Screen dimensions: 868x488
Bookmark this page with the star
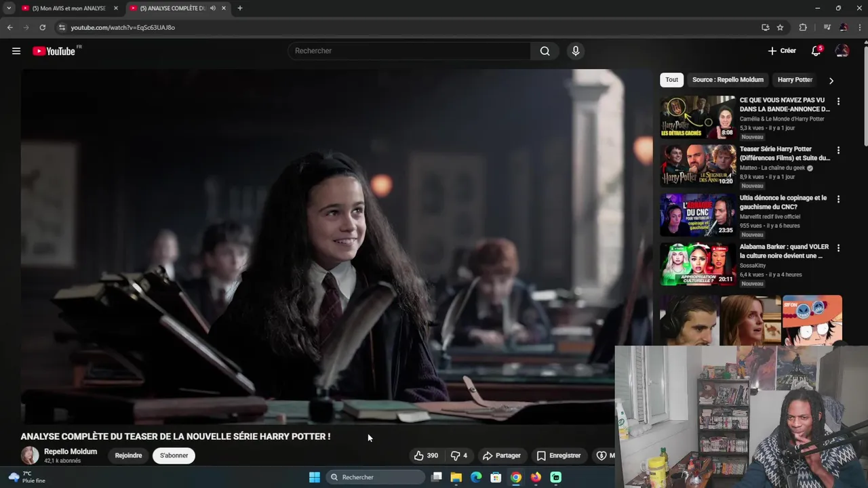coord(780,27)
